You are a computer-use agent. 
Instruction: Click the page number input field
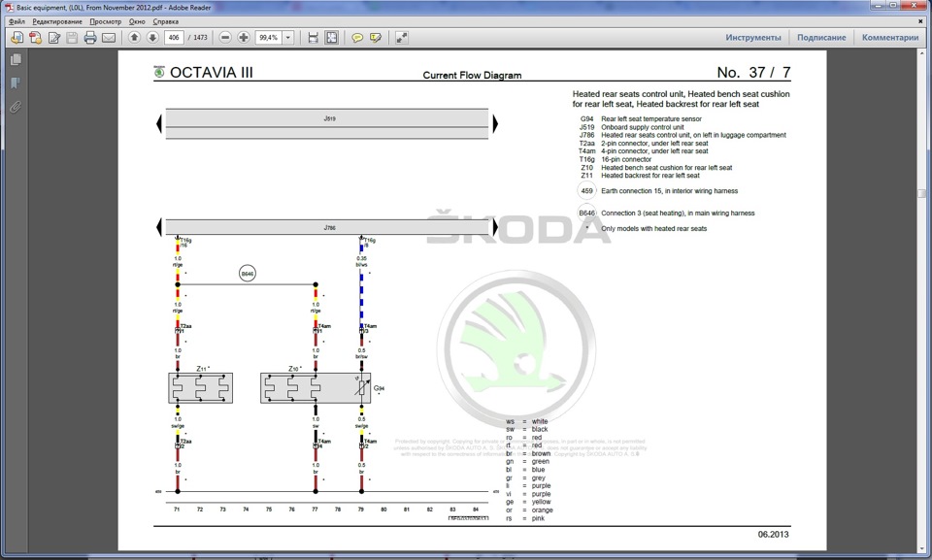[174, 38]
